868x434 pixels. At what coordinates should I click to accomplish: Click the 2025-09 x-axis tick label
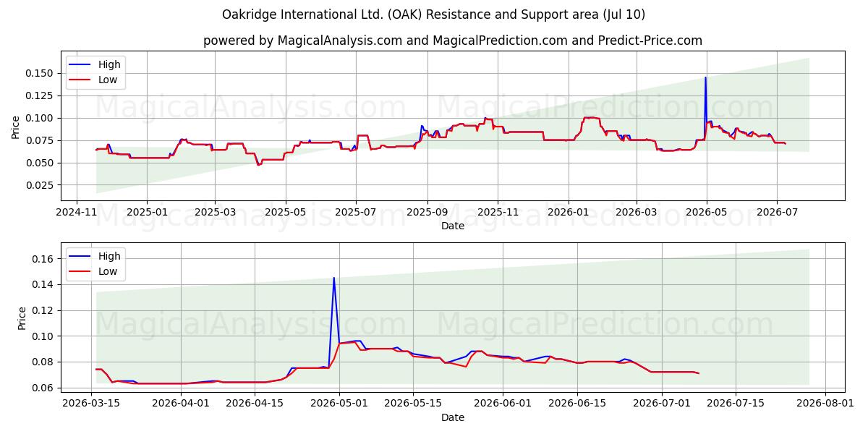(427, 213)
